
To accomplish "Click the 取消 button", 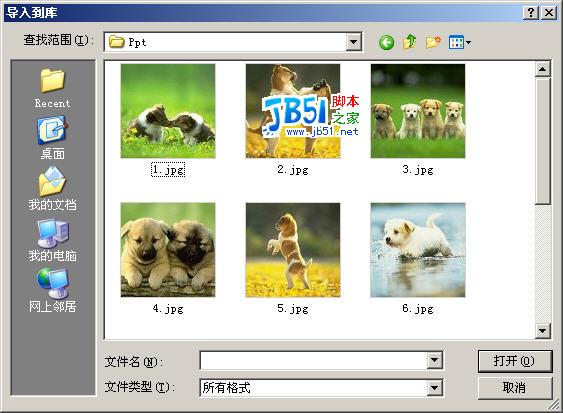I will coord(515,388).
